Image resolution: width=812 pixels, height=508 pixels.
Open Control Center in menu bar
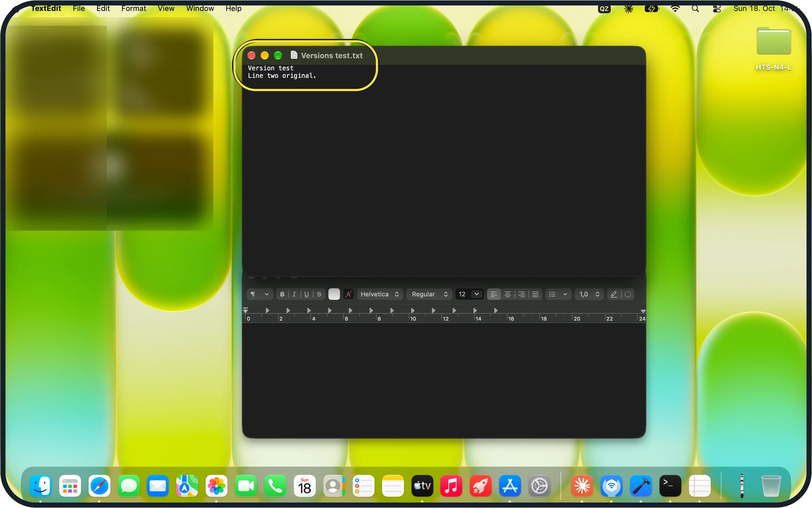coord(717,9)
